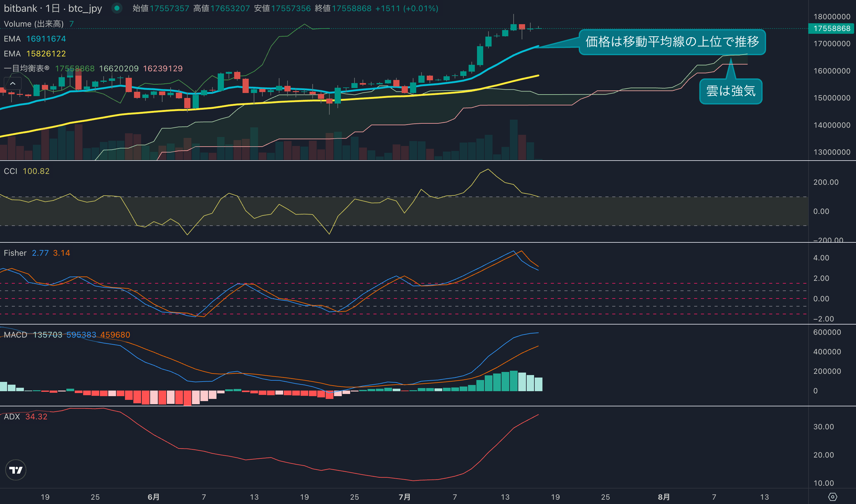Image resolution: width=856 pixels, height=504 pixels.
Task: Collapse the indicator legend chevron
Action: (x=13, y=83)
